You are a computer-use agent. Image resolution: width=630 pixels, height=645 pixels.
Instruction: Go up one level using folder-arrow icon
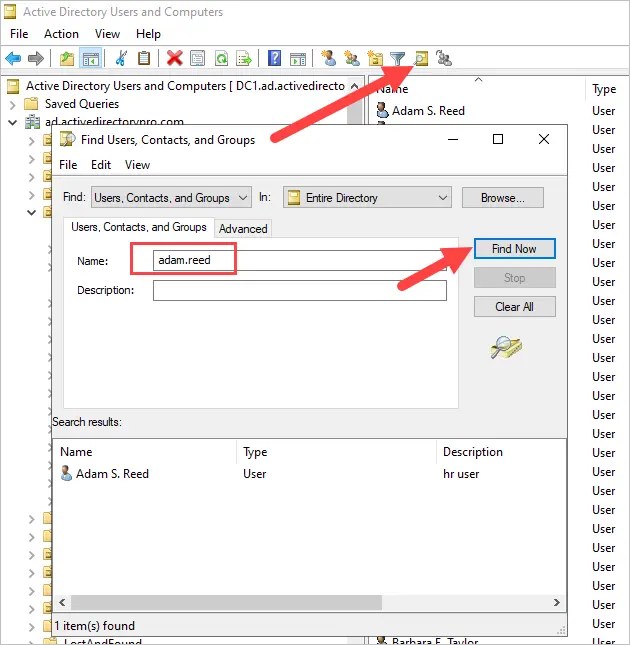click(67, 58)
